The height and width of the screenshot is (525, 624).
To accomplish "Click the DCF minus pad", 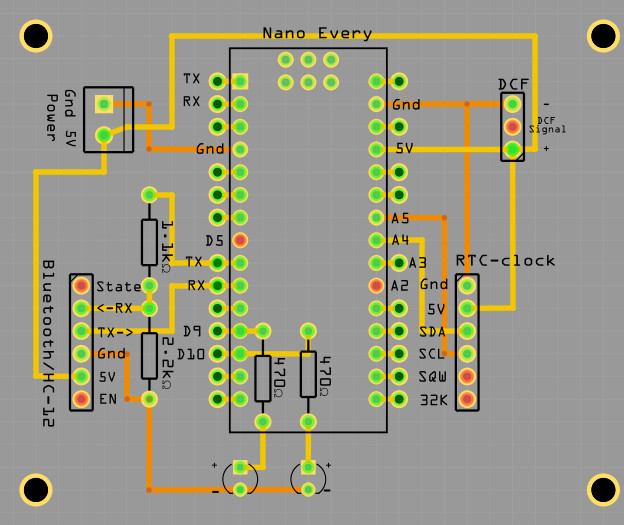I will pyautogui.click(x=513, y=104).
